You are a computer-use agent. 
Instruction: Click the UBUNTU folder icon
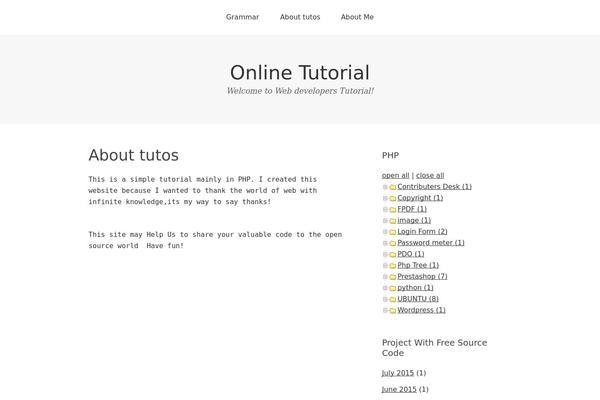click(393, 299)
